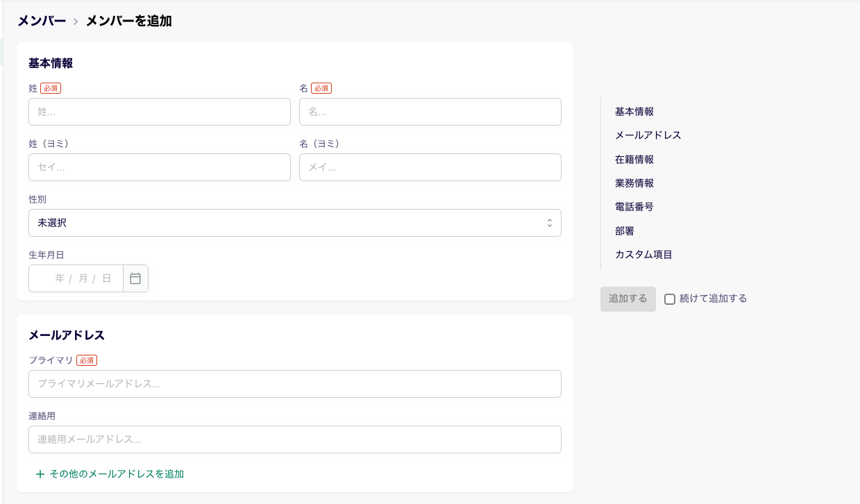Navigate to 在籍情報 in side navigation
The height and width of the screenshot is (504, 860).
[634, 160]
